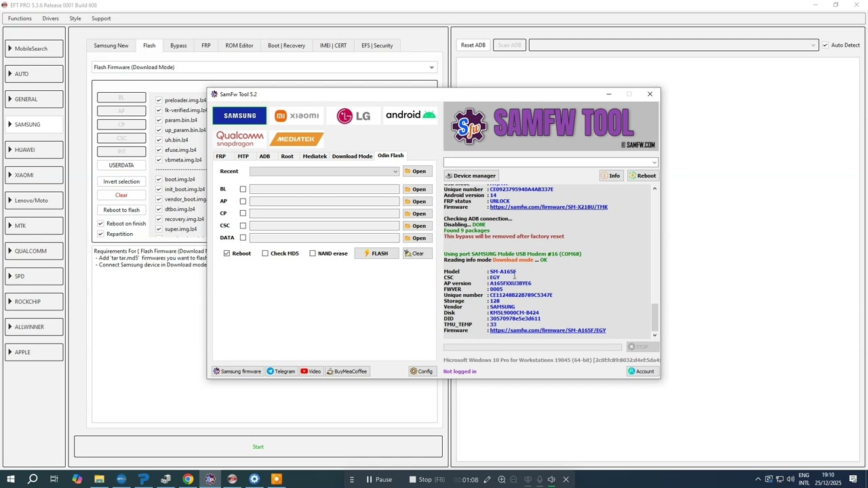Switch to the Download Mode tab
The image size is (868, 488).
[352, 157]
